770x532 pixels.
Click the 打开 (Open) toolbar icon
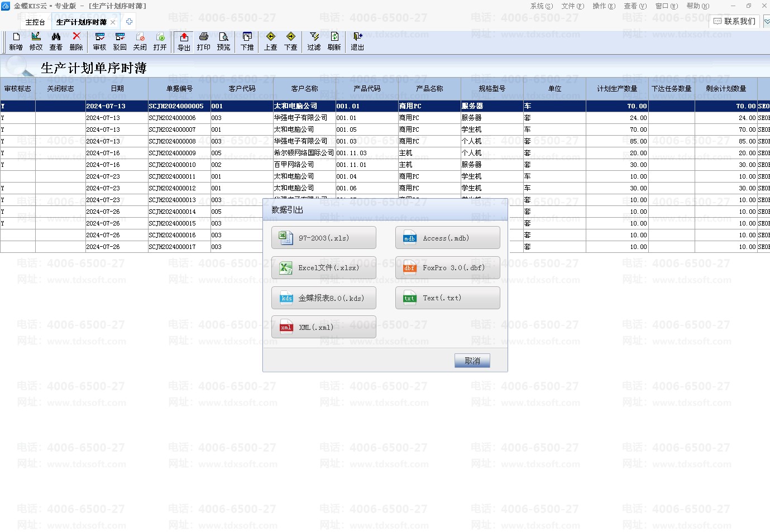pos(160,42)
